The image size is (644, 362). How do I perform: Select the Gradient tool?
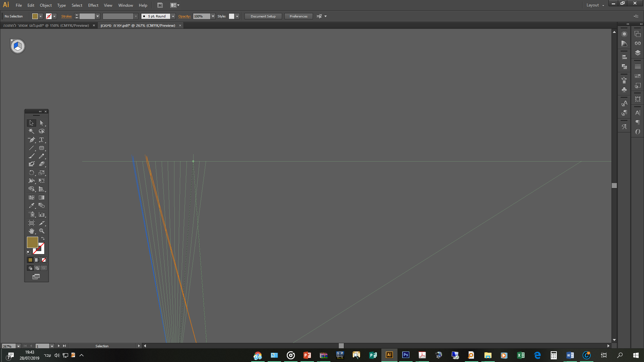point(42,197)
